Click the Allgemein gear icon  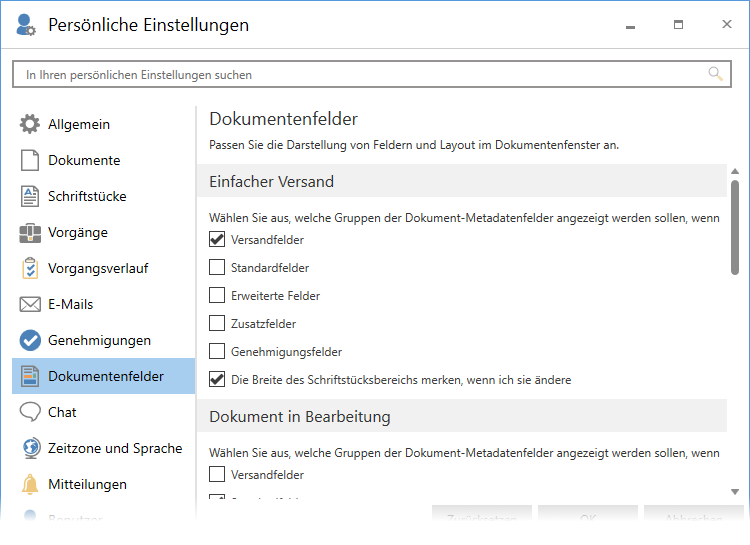[30, 124]
